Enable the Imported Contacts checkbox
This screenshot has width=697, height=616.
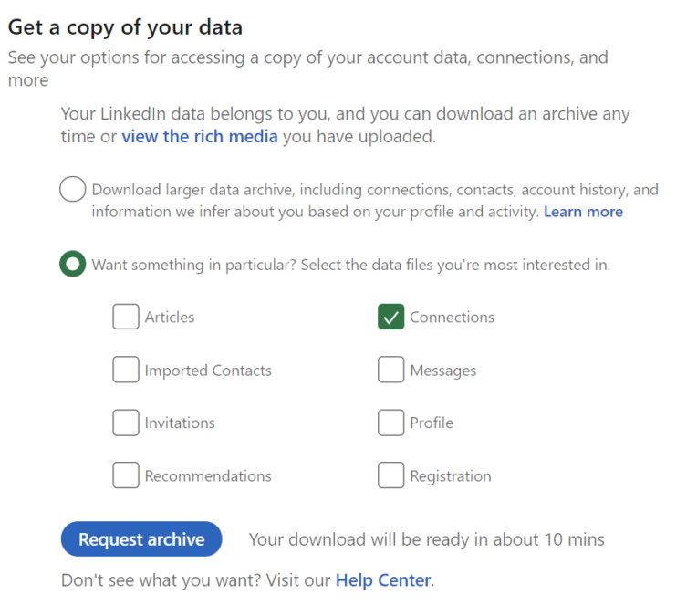point(126,370)
